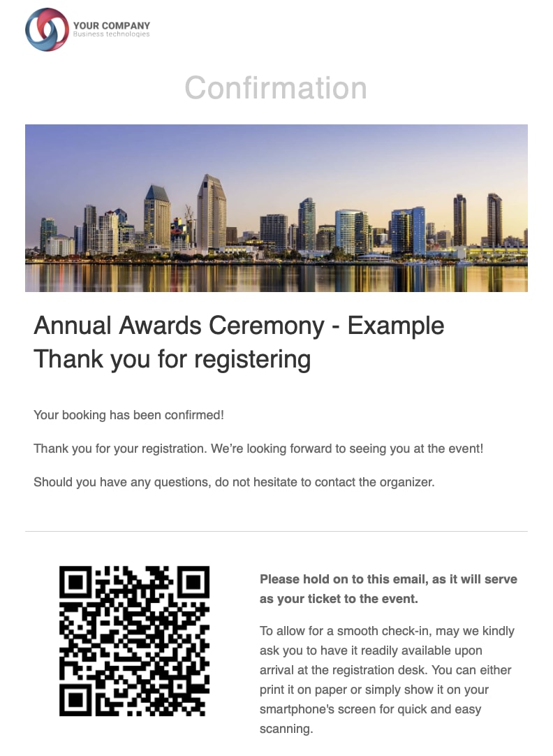Viewport: 553px width, 756px height.
Task: Click the tallest skyscraper in the banner photo
Action: [x=211, y=210]
